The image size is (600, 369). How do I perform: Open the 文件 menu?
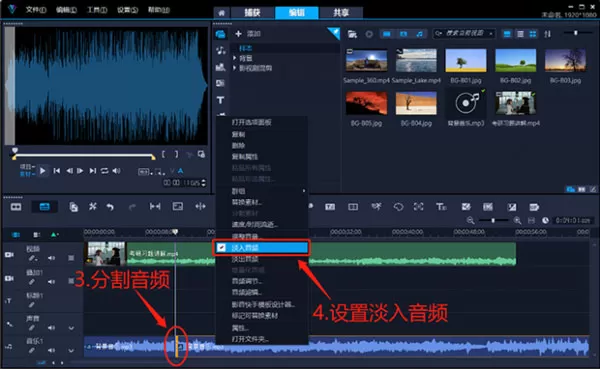(36, 10)
